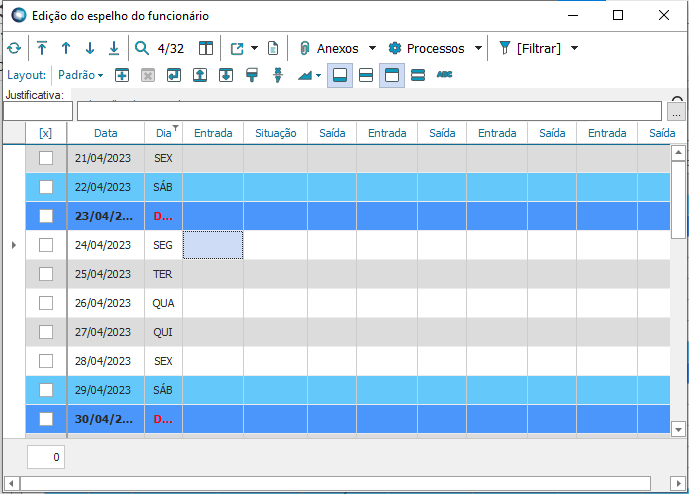
Task: Click the refresh icon in toolbar
Action: (13, 48)
